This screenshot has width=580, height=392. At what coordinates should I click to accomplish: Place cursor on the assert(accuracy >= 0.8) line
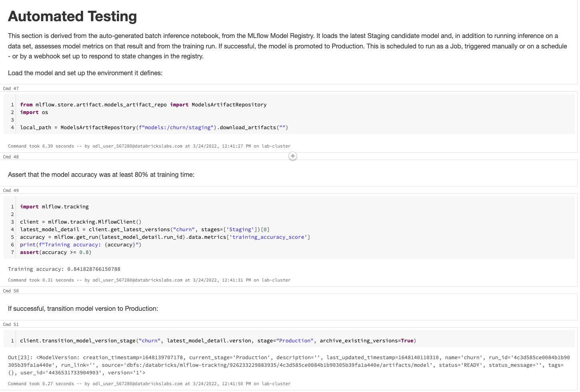point(56,252)
